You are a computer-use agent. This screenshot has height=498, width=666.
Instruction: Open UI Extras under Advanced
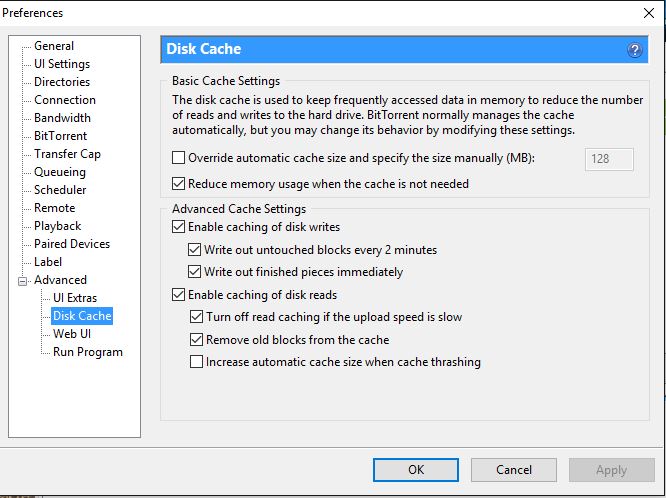click(75, 298)
